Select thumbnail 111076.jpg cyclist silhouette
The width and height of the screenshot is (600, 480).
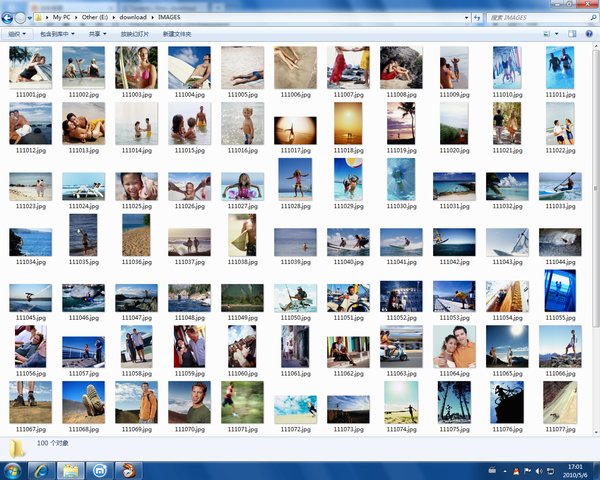507,402
